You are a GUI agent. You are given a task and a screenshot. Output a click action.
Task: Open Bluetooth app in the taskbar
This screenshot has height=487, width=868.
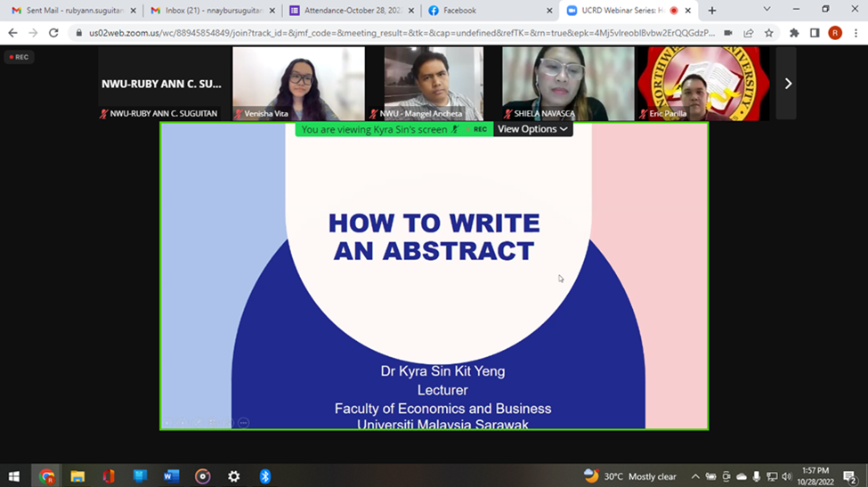[265, 476]
